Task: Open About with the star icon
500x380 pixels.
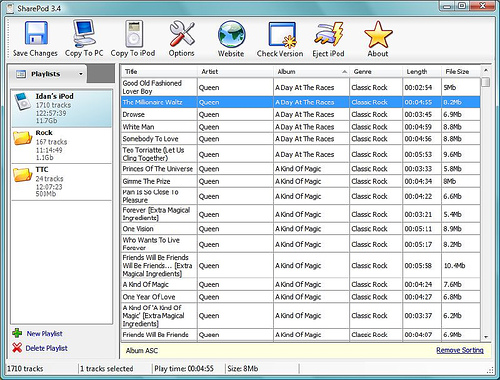Action: pos(378,34)
